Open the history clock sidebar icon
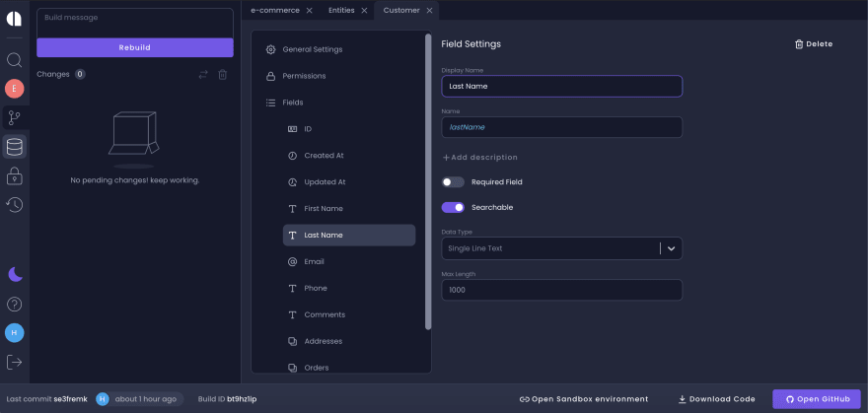 (x=15, y=205)
